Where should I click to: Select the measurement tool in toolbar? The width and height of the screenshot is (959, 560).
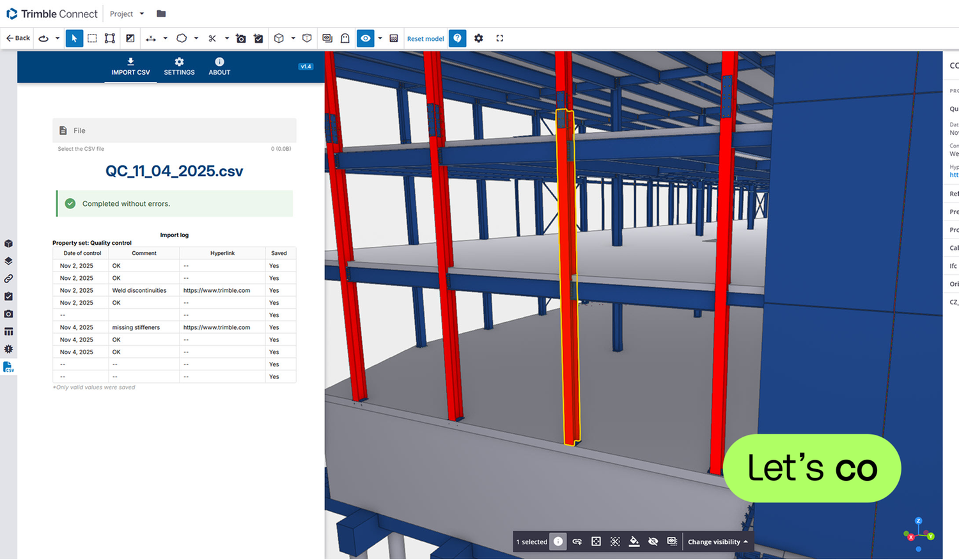coord(151,38)
